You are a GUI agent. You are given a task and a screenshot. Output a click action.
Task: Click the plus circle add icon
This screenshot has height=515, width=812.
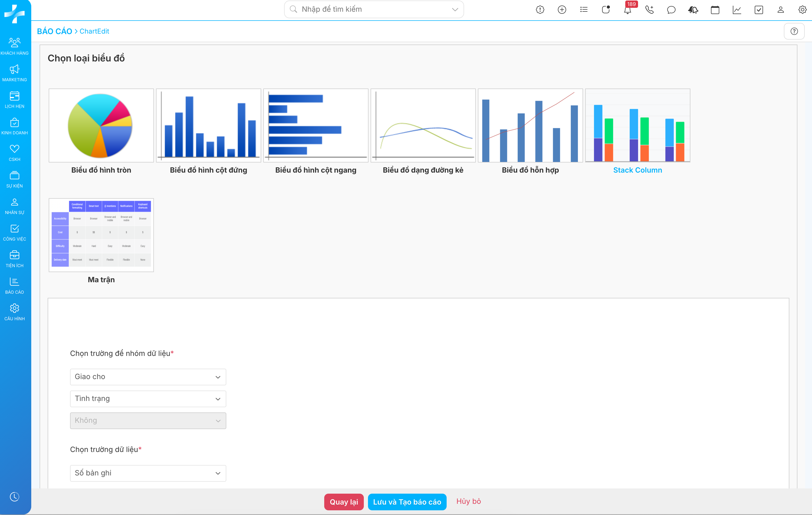tap(562, 10)
